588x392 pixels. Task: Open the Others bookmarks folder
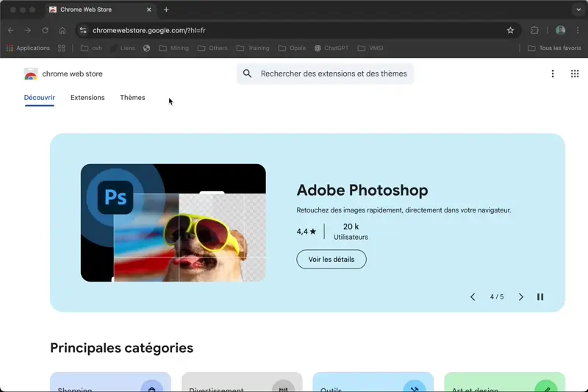212,48
